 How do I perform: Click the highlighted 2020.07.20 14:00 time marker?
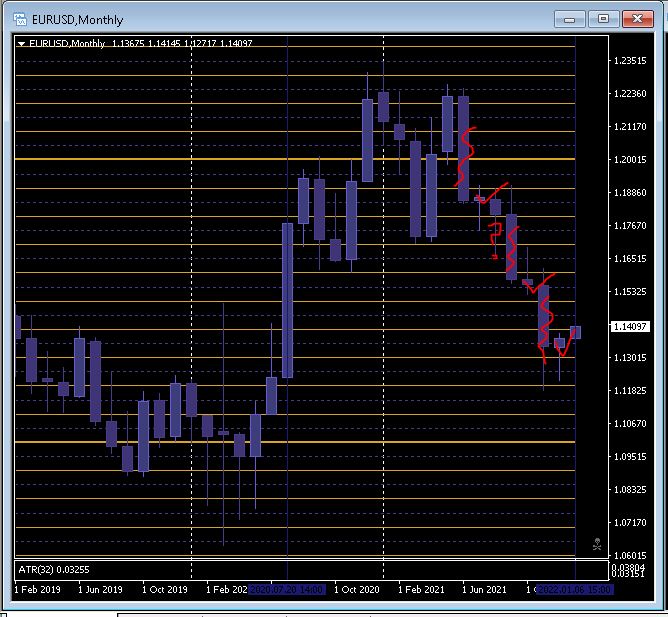(287, 590)
